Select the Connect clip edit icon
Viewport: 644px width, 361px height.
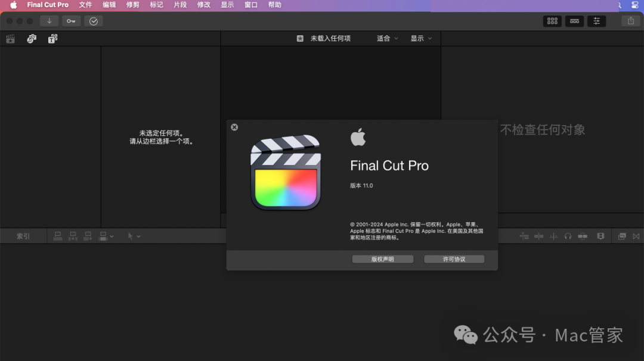[57, 236]
